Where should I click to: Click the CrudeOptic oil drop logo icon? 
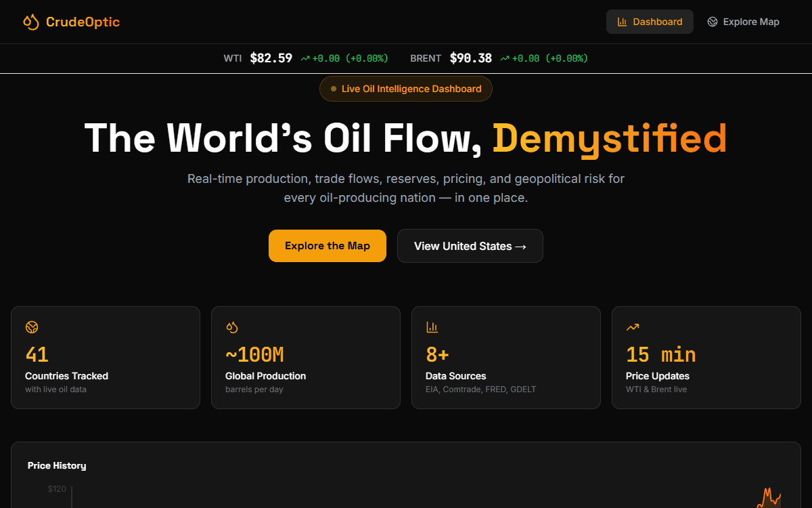(x=30, y=22)
